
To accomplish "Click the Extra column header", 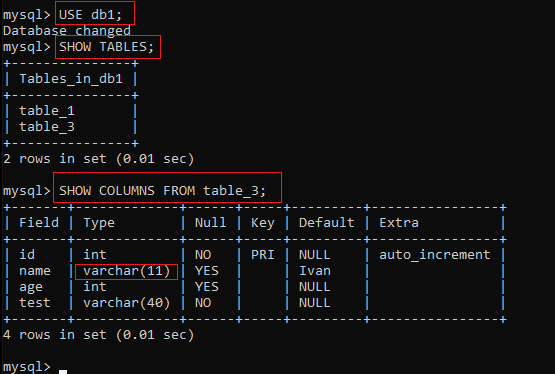I will [399, 223].
